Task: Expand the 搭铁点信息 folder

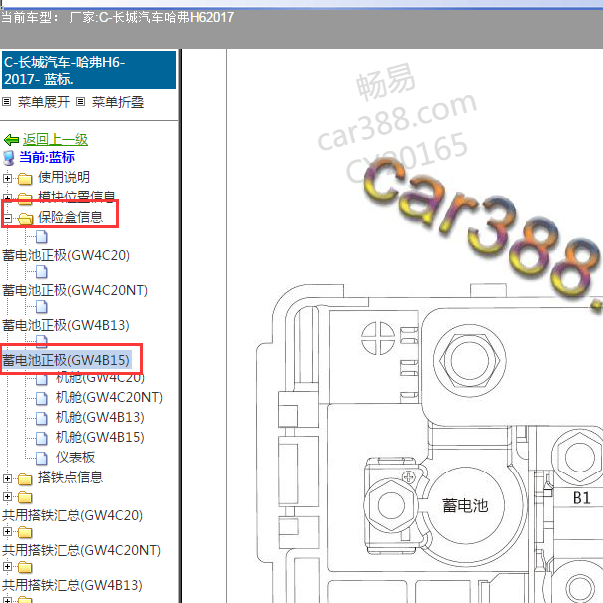Action: point(7,478)
